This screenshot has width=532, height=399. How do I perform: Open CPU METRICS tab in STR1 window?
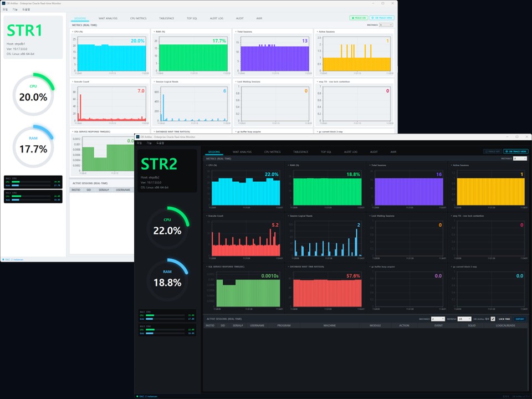pyautogui.click(x=139, y=18)
